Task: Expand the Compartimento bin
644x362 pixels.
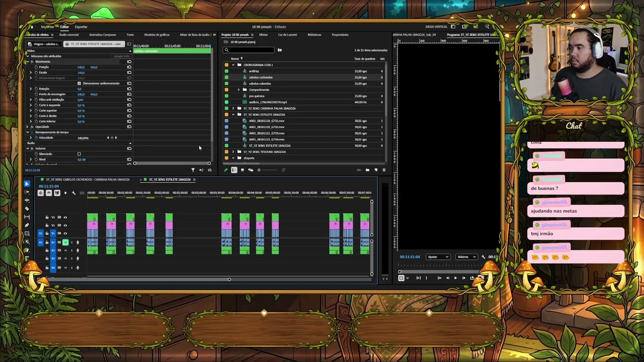Action: click(238, 89)
